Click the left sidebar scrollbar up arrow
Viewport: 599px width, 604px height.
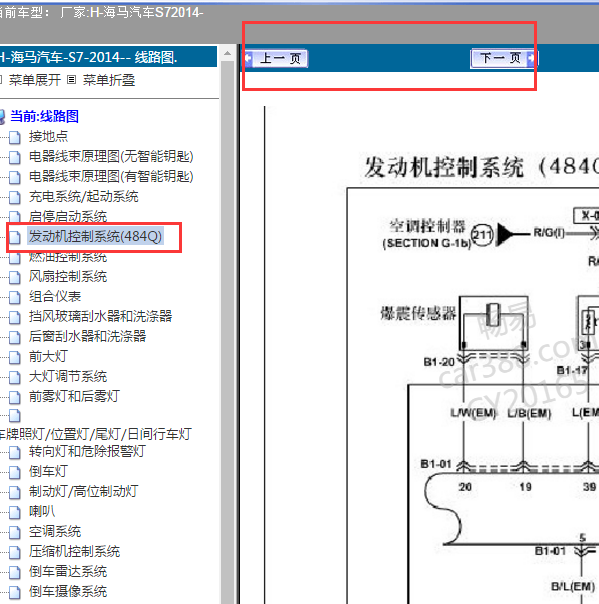click(227, 53)
